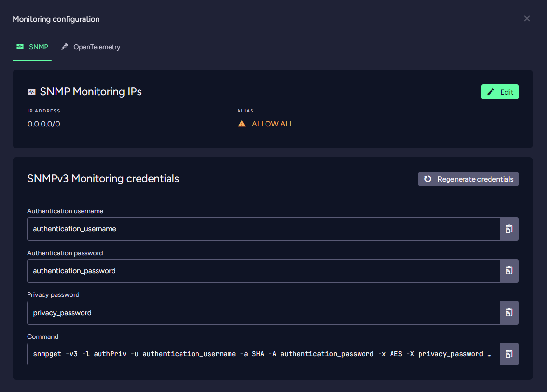The width and height of the screenshot is (547, 392).
Task: Focus the Privacy password field
Action: click(x=264, y=313)
